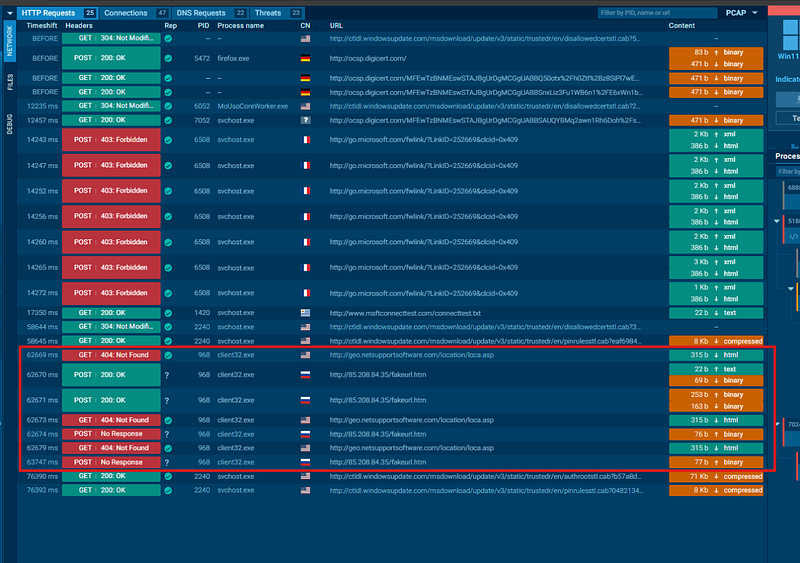Open the DEBUG sidebar panel
The image size is (800, 563).
(10, 124)
